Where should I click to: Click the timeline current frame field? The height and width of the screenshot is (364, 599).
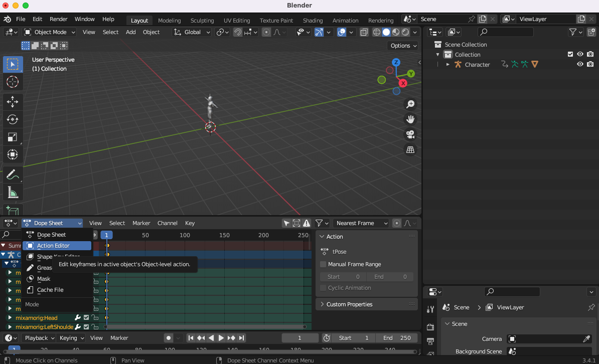(300, 338)
